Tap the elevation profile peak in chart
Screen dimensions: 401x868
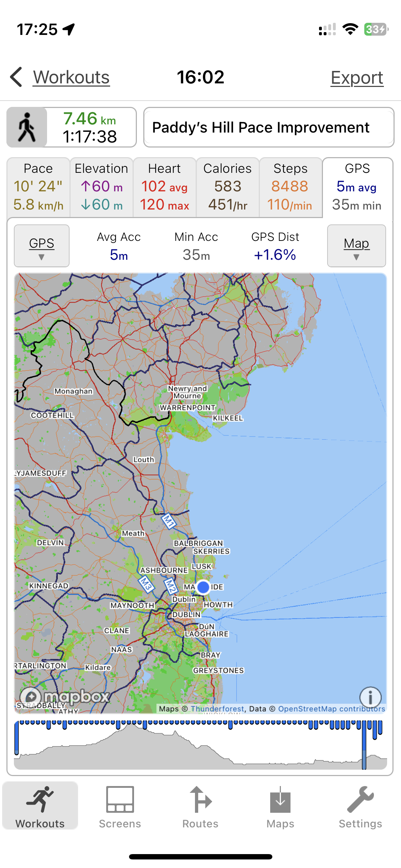point(130,727)
